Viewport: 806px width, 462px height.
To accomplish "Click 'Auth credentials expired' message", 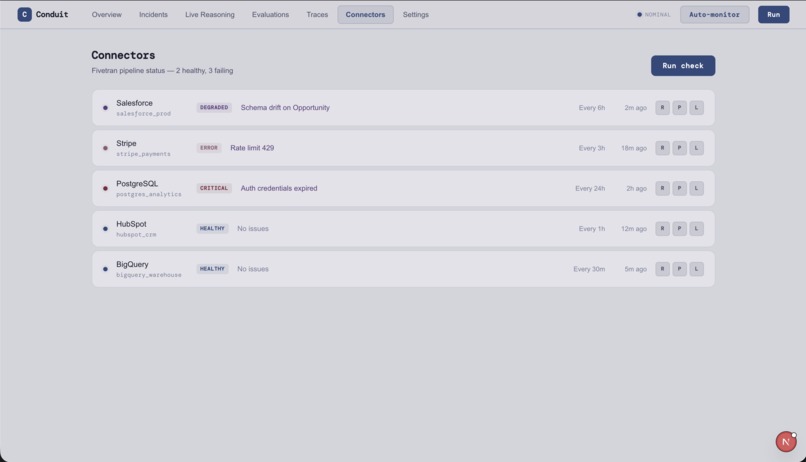I will coord(279,188).
